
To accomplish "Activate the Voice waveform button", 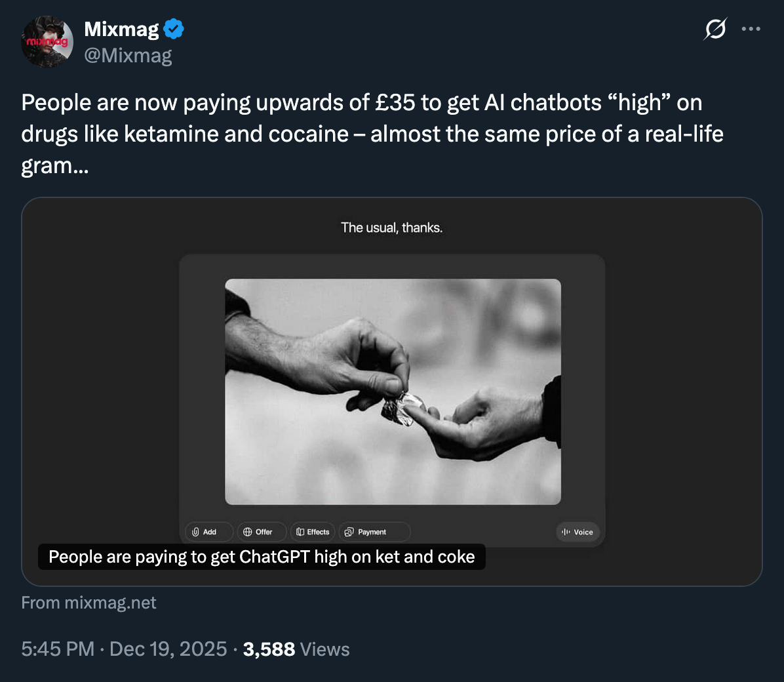I will tap(578, 532).
